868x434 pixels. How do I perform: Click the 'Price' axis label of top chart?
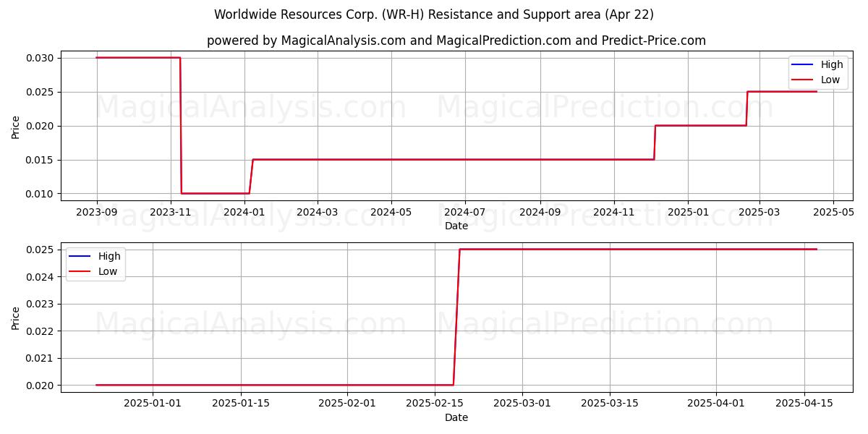pos(16,126)
